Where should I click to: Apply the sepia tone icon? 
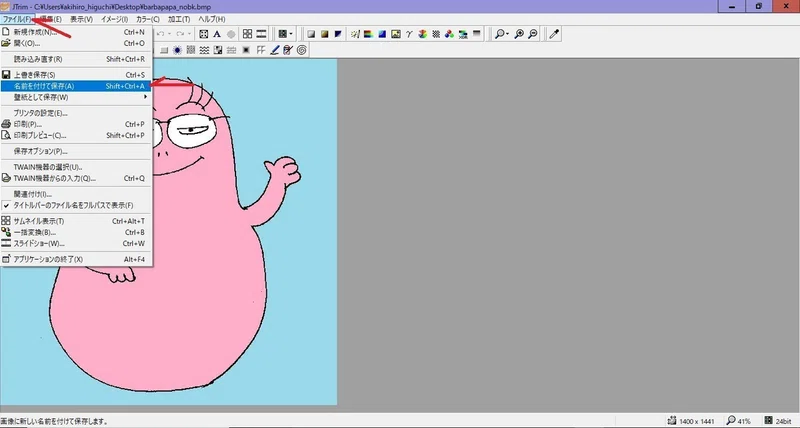(x=324, y=34)
